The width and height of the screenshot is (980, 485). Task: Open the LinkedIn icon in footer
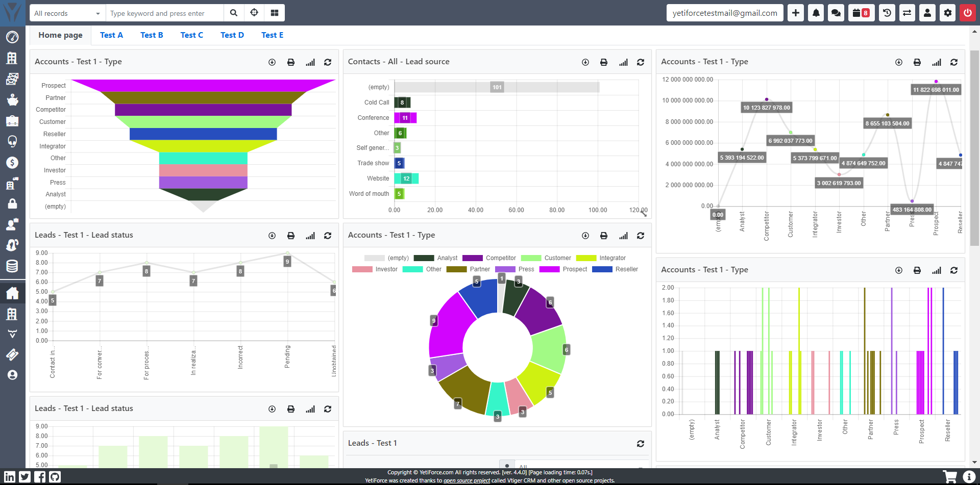pyautogui.click(x=10, y=477)
